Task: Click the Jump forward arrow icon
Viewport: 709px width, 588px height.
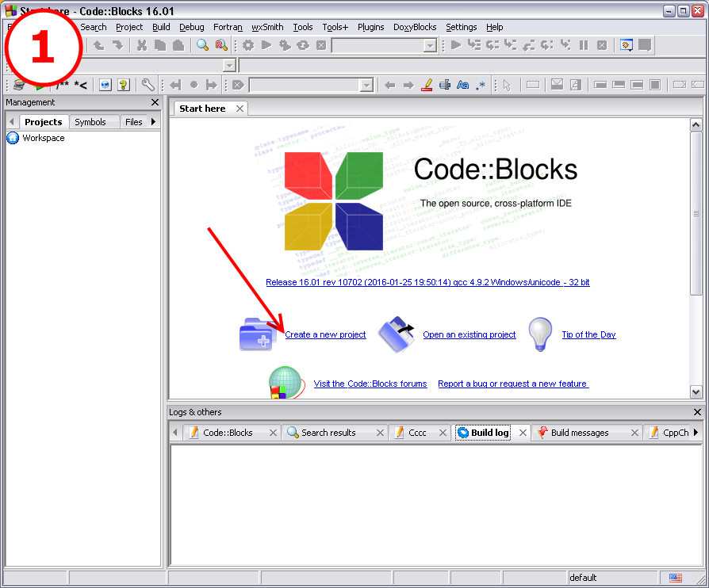Action: (211, 85)
